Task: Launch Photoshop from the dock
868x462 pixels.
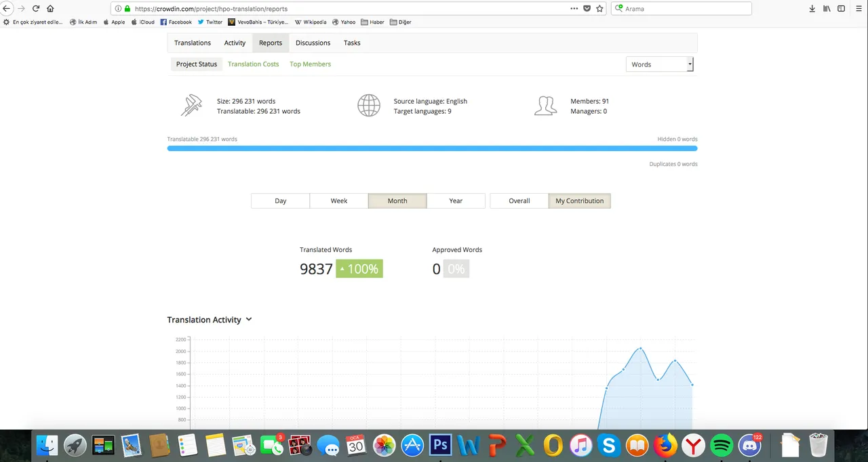Action: pos(441,445)
